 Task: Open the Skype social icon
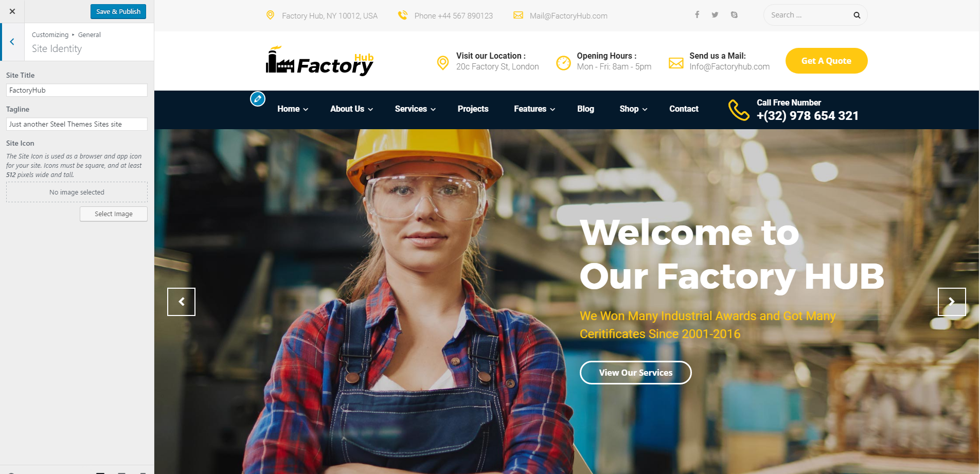pyautogui.click(x=734, y=15)
